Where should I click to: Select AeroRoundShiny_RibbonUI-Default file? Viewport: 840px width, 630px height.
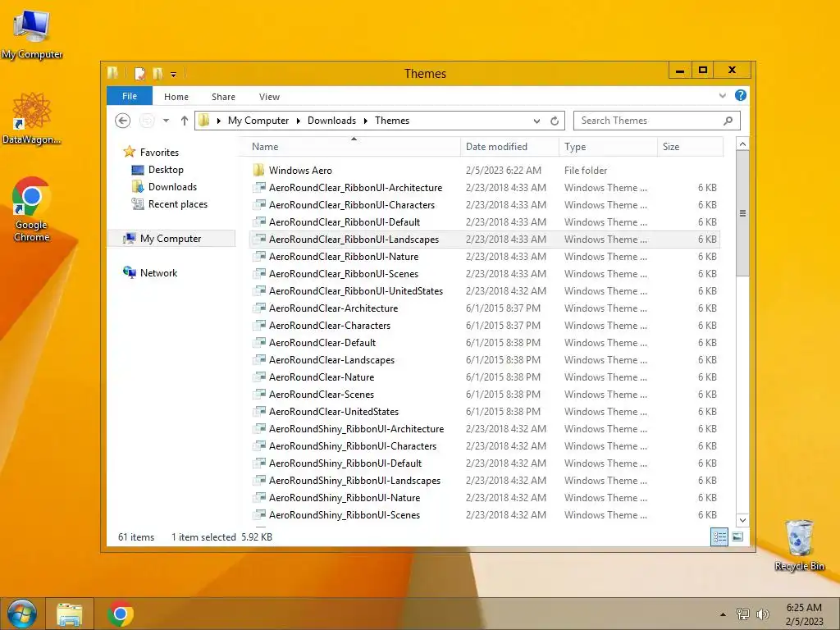pyautogui.click(x=485, y=463)
